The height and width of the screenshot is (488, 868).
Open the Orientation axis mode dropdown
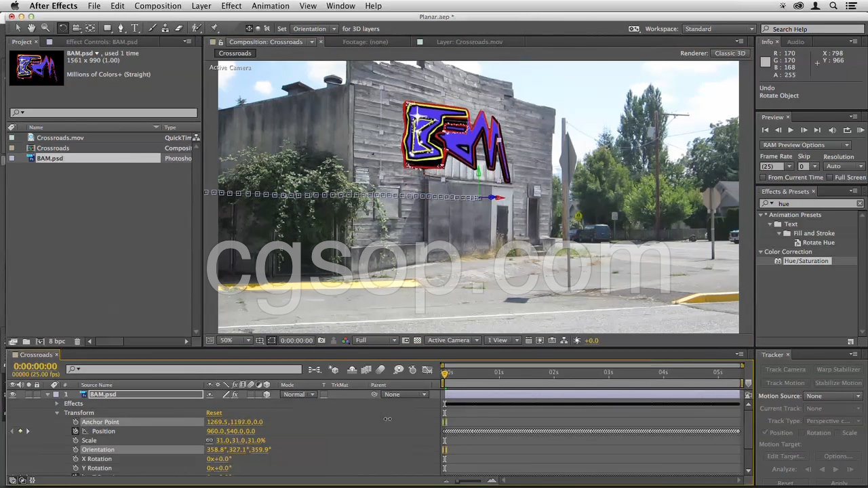314,28
